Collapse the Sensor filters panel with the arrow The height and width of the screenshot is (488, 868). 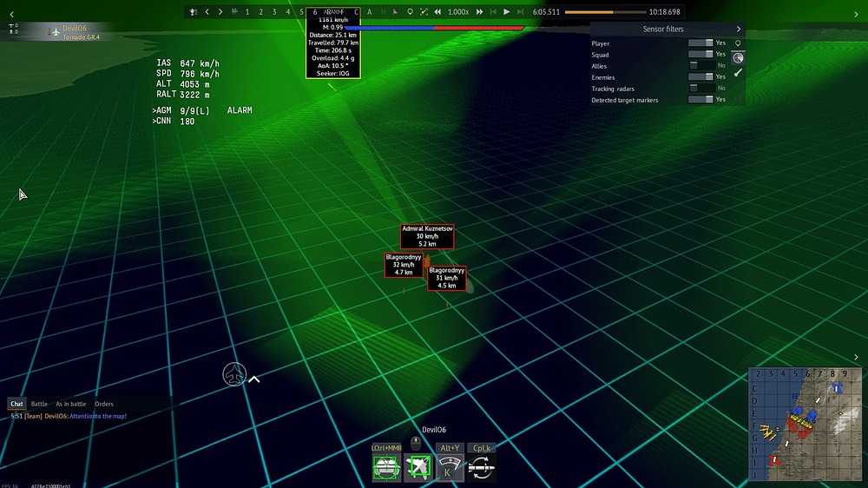(739, 29)
